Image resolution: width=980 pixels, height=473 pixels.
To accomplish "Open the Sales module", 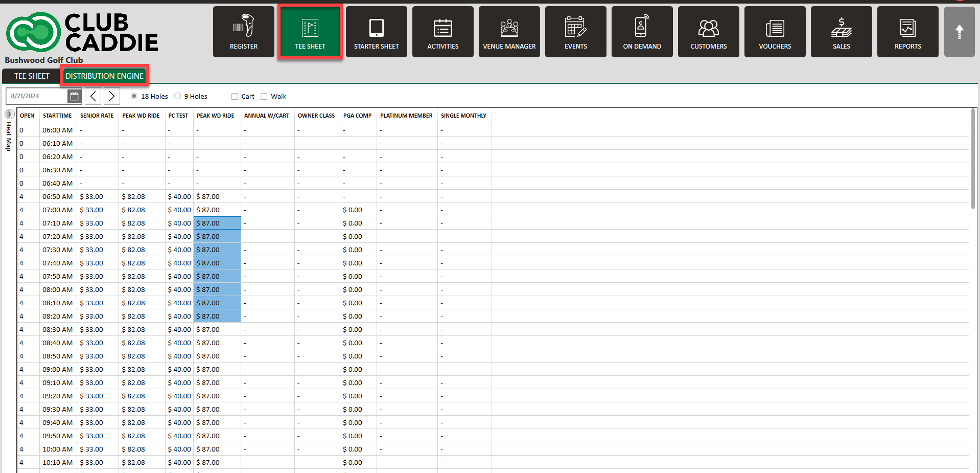I will (x=842, y=32).
